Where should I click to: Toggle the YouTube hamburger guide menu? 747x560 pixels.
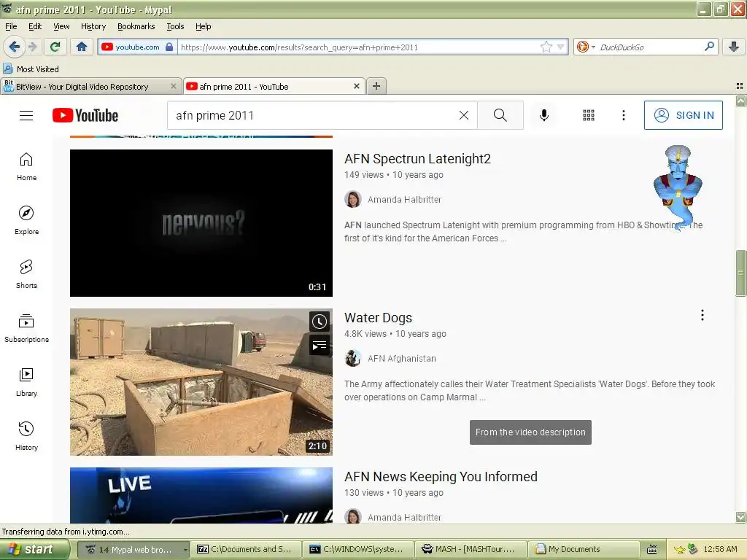(26, 115)
